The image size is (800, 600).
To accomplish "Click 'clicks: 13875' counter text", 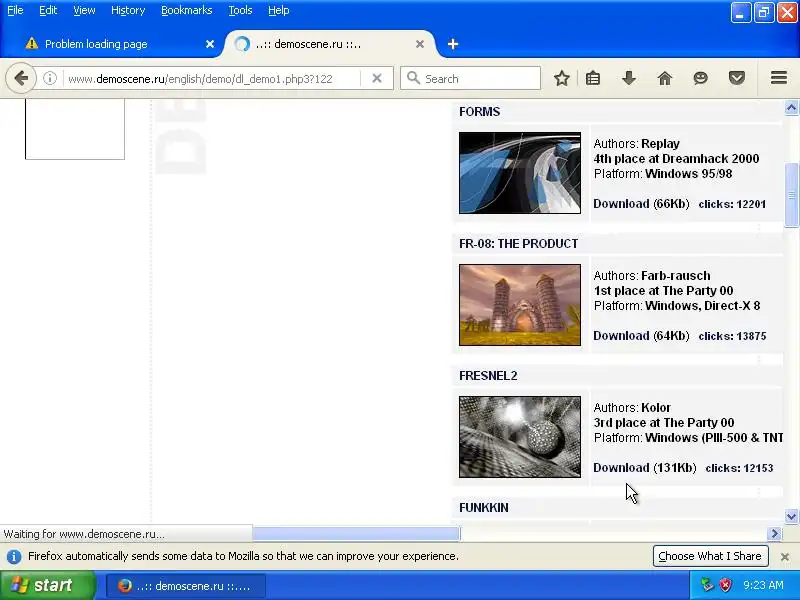I will pyautogui.click(x=732, y=336).
